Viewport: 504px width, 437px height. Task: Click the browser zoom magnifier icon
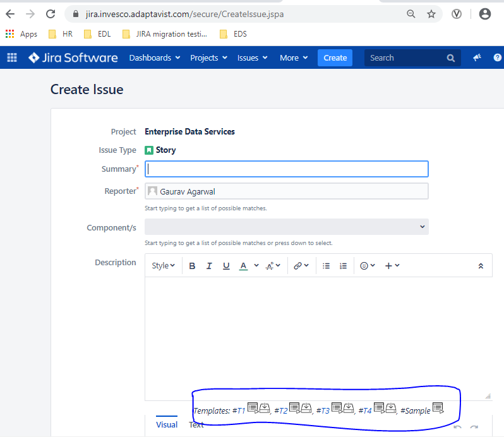[411, 14]
